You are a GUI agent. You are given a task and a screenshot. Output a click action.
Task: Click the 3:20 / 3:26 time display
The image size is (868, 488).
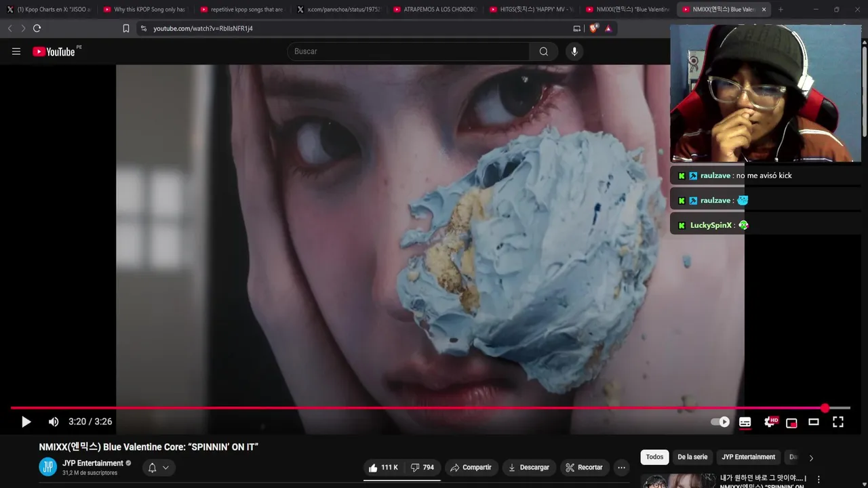click(x=90, y=422)
